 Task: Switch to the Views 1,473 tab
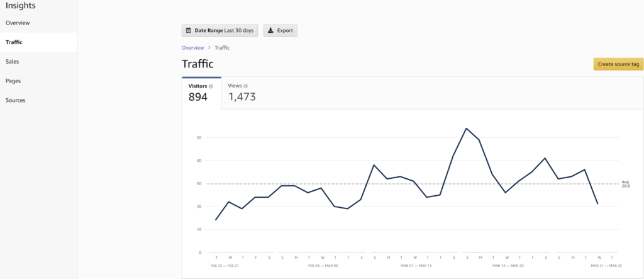241,93
